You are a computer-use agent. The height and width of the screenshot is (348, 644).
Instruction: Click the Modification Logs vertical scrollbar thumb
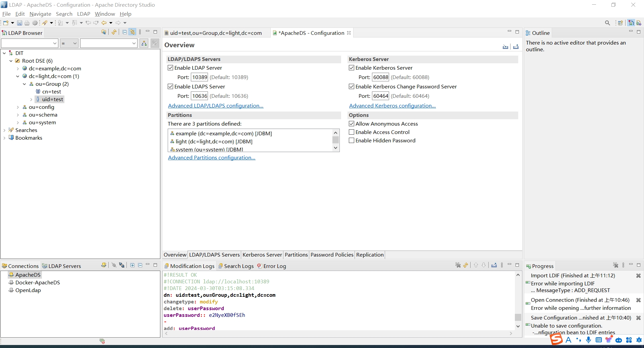pyautogui.click(x=518, y=317)
